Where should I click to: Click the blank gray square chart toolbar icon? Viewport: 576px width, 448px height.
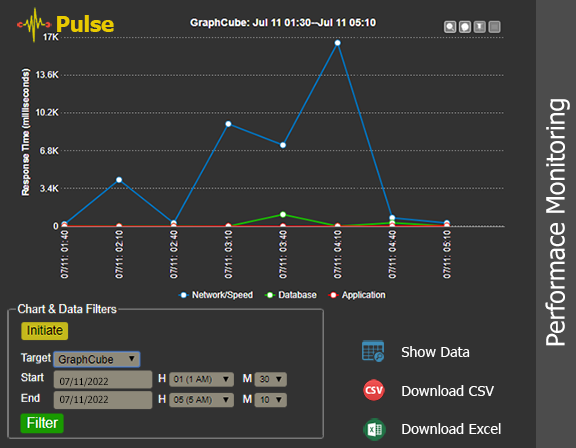494,27
